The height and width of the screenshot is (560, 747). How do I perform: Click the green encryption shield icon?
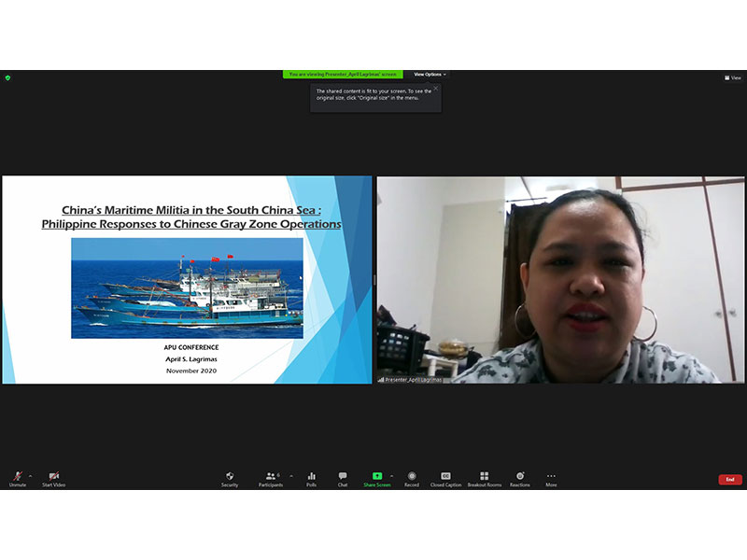coord(7,77)
